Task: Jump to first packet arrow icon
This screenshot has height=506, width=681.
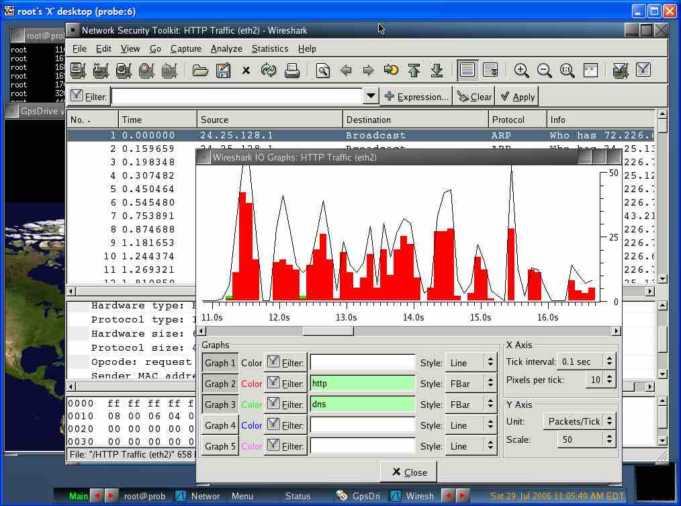Action: pyautogui.click(x=414, y=71)
